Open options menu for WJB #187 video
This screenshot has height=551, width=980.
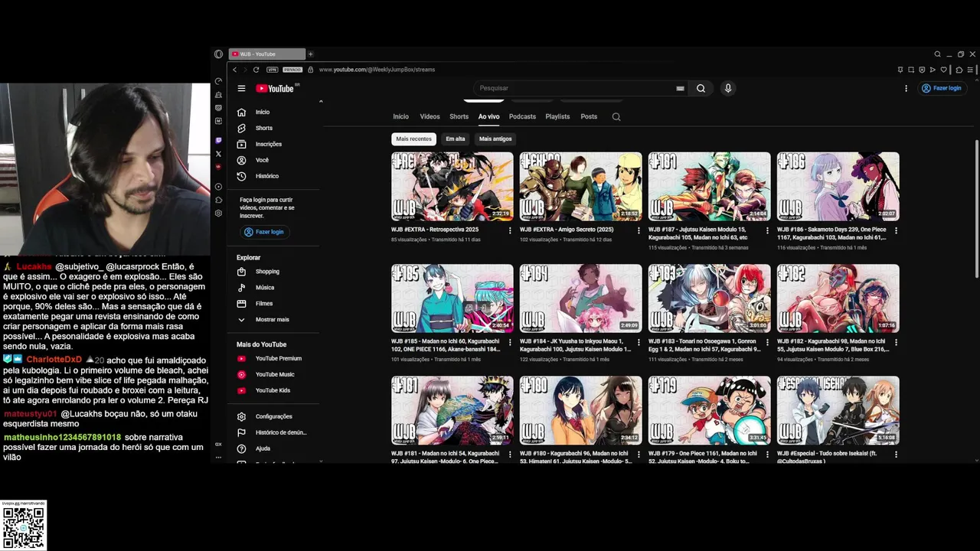pos(768,230)
